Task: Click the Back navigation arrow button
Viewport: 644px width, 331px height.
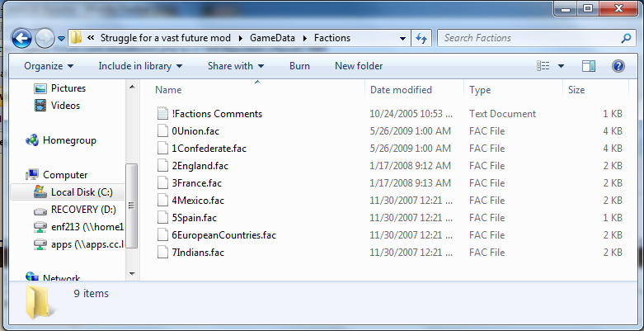Action: coord(21,38)
